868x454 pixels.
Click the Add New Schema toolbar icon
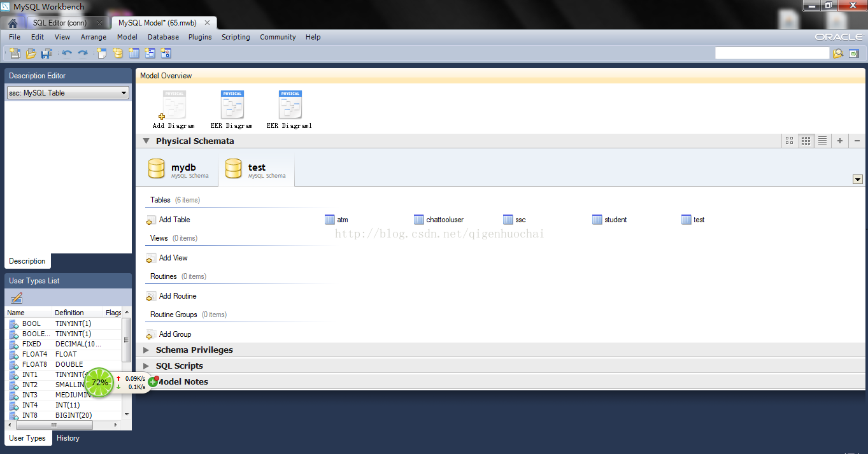click(118, 53)
